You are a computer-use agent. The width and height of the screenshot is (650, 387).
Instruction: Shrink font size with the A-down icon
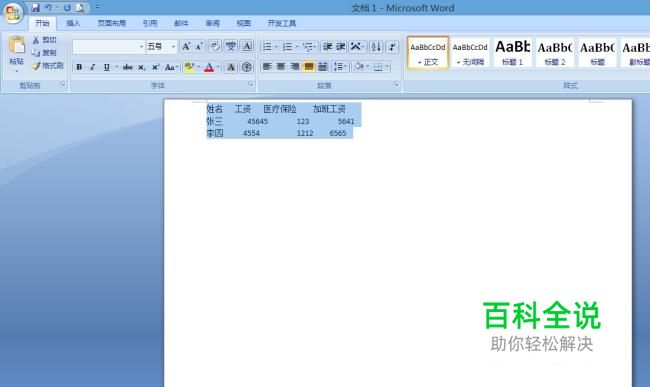tap(199, 46)
